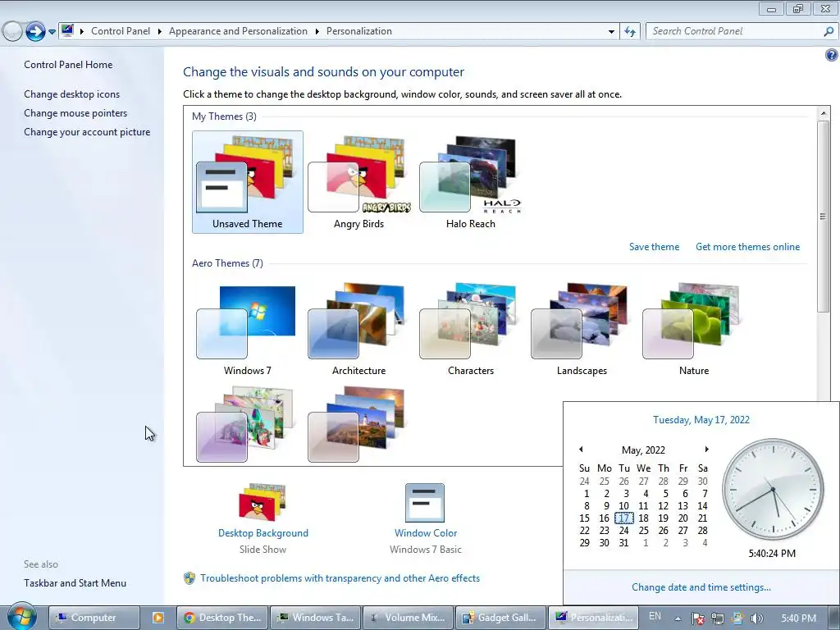Click the forward navigation arrow
The image size is (840, 630).
(x=35, y=32)
